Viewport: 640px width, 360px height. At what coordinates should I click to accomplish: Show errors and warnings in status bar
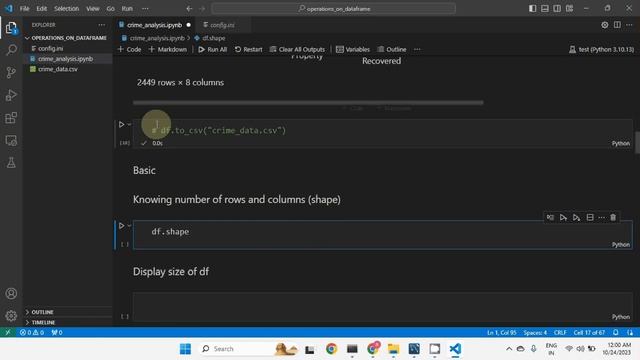(x=32, y=332)
